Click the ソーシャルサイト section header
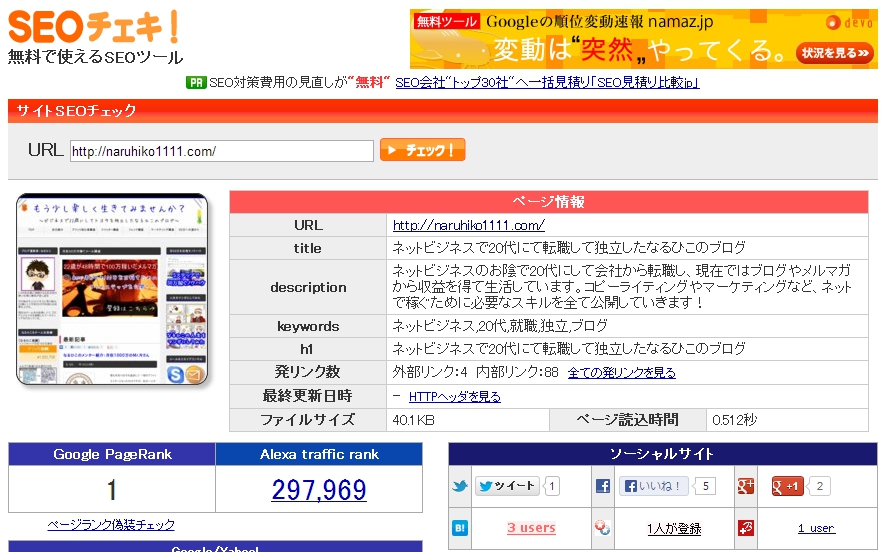 pyautogui.click(x=662, y=454)
